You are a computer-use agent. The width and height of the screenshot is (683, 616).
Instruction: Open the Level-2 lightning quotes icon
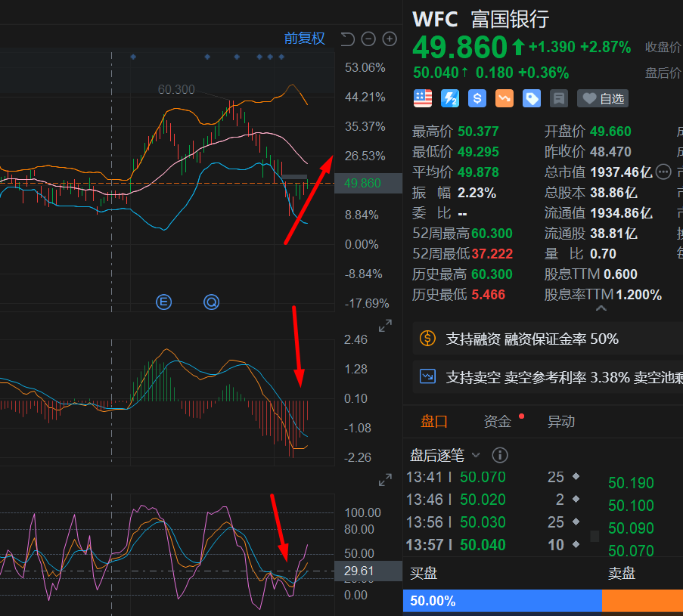tap(450, 98)
